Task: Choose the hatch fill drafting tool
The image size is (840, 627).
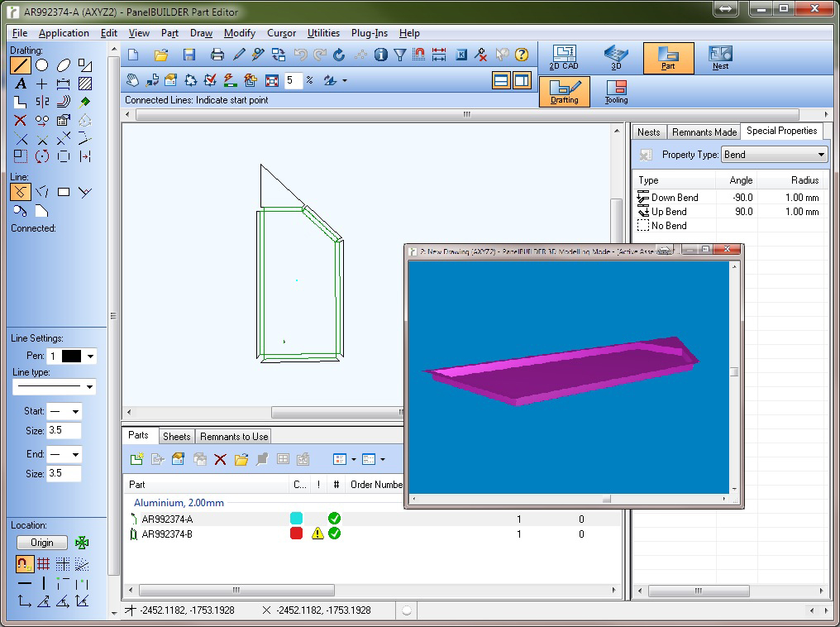Action: tap(84, 84)
